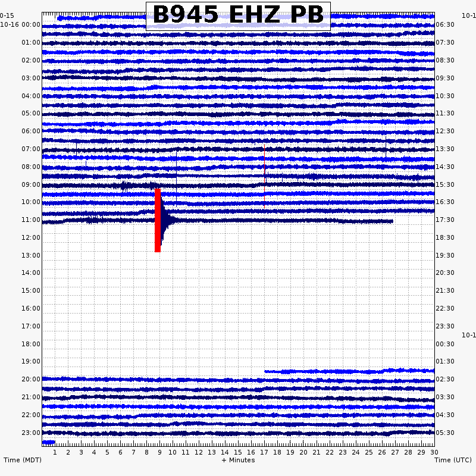The width and height of the screenshot is (476, 476).
Task: Click the "17:00" MDT time label
Action: pos(31,326)
